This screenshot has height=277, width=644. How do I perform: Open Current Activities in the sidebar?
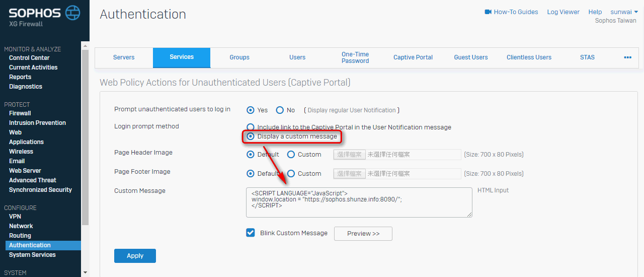point(33,67)
